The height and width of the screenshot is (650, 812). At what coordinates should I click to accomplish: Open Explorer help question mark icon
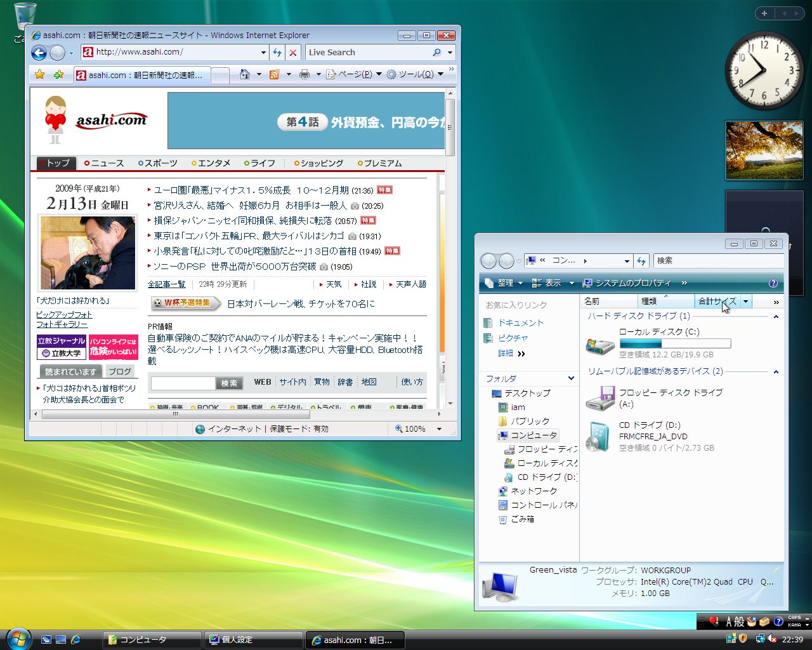(x=773, y=283)
